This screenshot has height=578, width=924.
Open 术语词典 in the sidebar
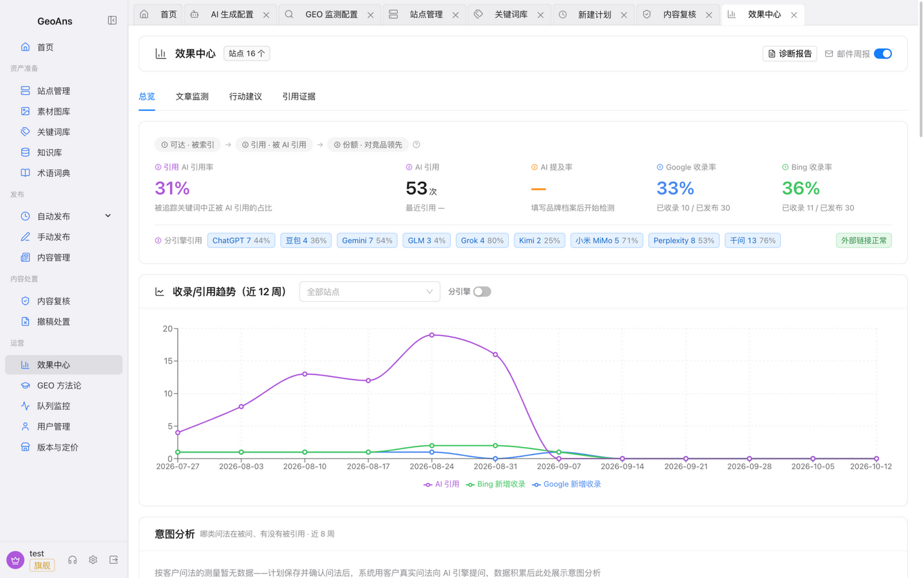(64, 173)
